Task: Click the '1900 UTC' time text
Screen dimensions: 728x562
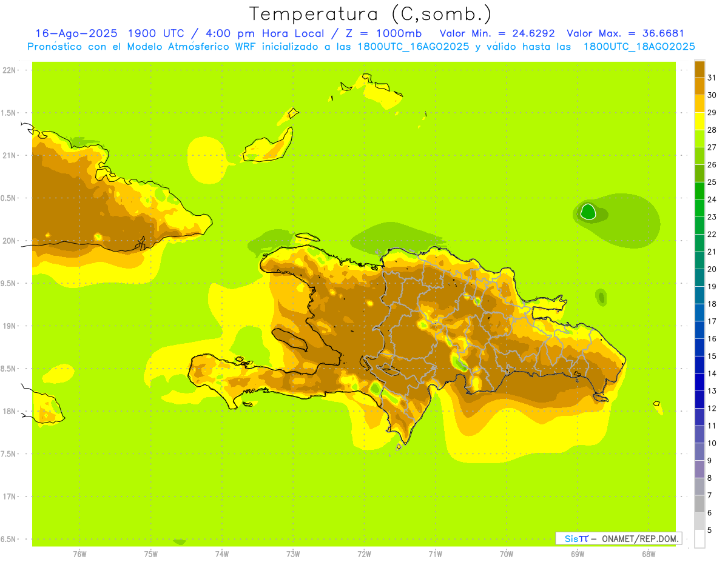Action: (x=158, y=33)
